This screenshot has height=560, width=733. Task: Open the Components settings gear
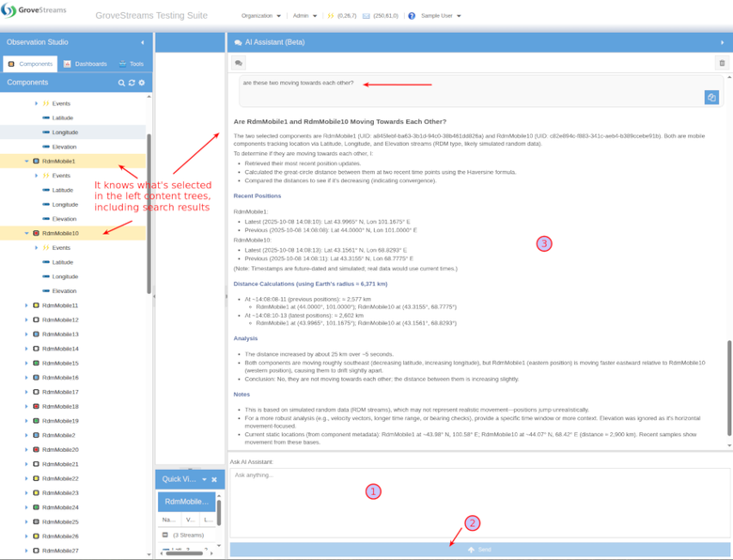click(142, 83)
